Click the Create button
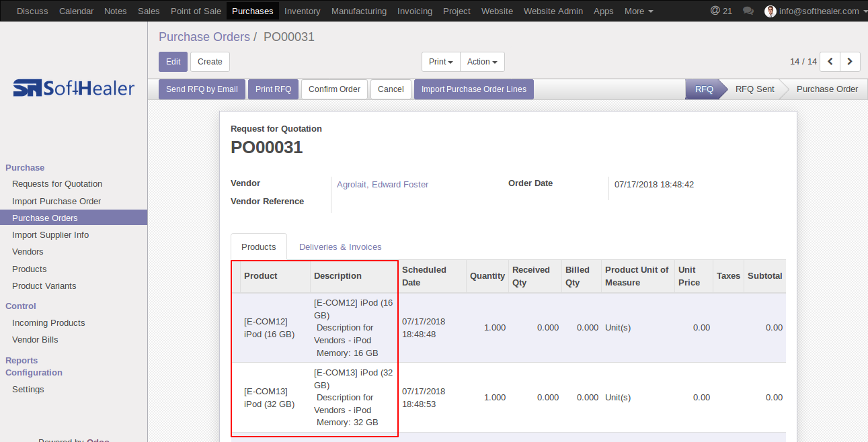The image size is (868, 442). coord(210,62)
